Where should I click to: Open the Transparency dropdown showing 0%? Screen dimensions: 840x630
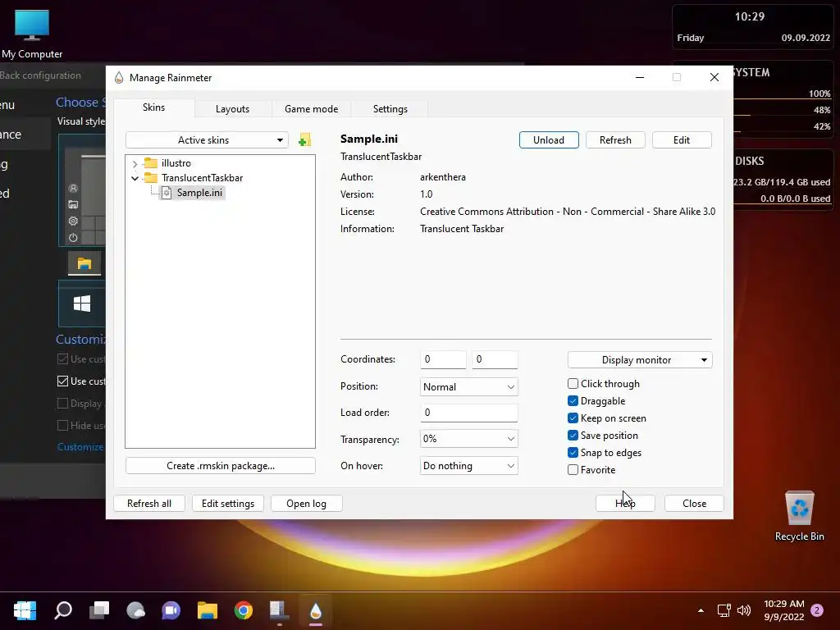coord(468,439)
